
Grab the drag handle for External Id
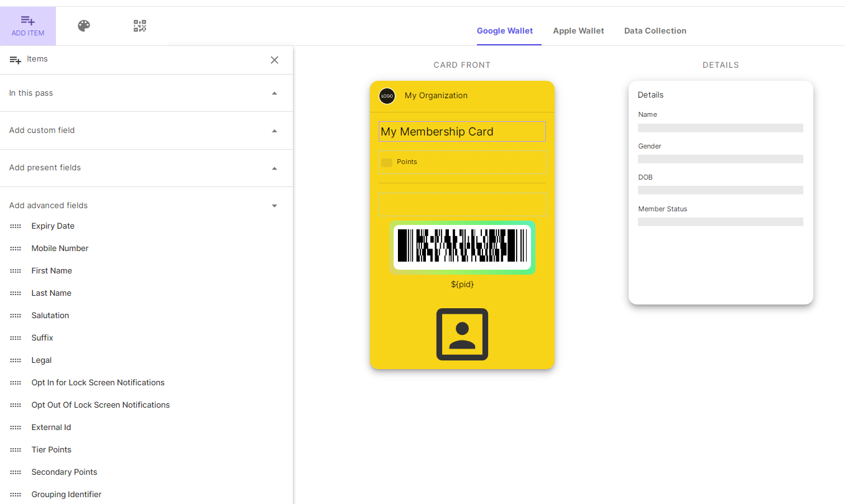(x=16, y=428)
